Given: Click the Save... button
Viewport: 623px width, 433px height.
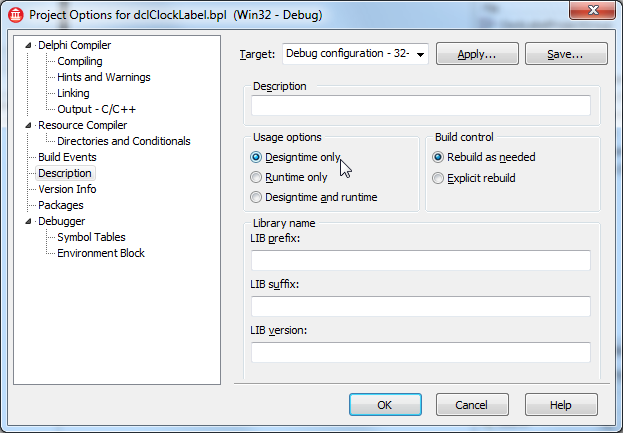Looking at the screenshot, I should [x=566, y=54].
